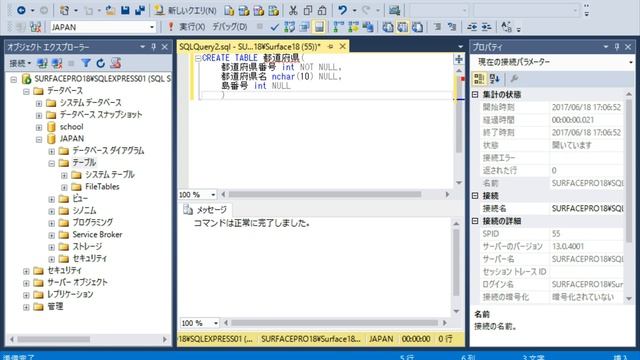
Task: Collapse the 接続の詳細 section in Properties
Action: [x=475, y=221]
